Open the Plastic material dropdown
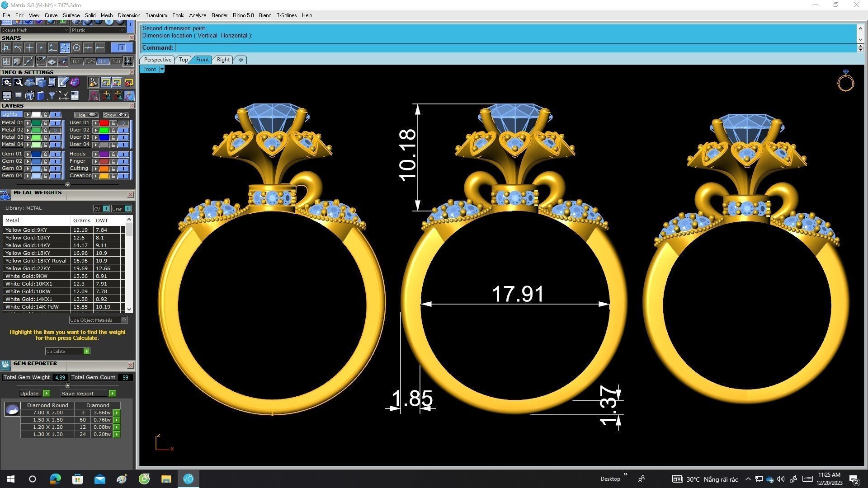Image resolution: width=868 pixels, height=488 pixels. pyautogui.click(x=98, y=30)
